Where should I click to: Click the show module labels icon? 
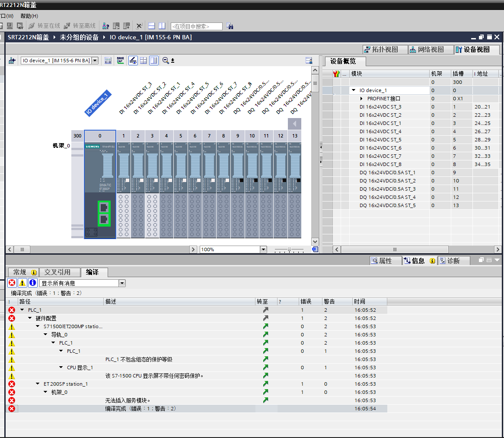pos(108,61)
